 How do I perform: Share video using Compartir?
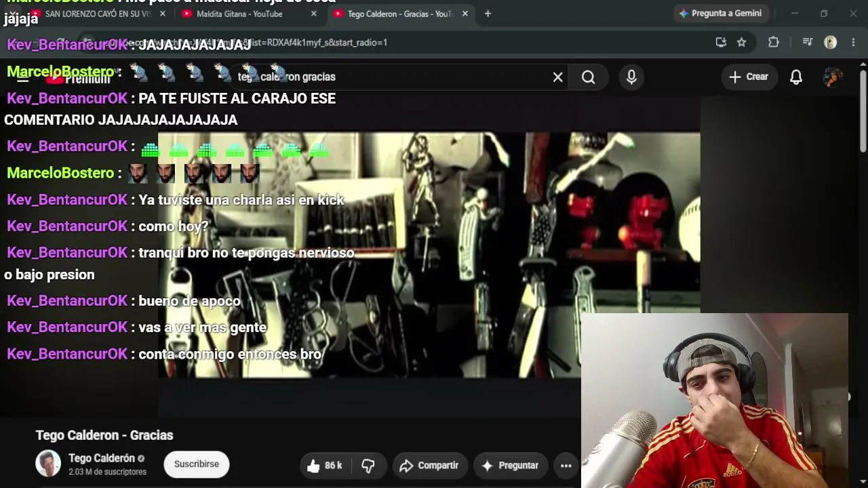[x=429, y=466]
